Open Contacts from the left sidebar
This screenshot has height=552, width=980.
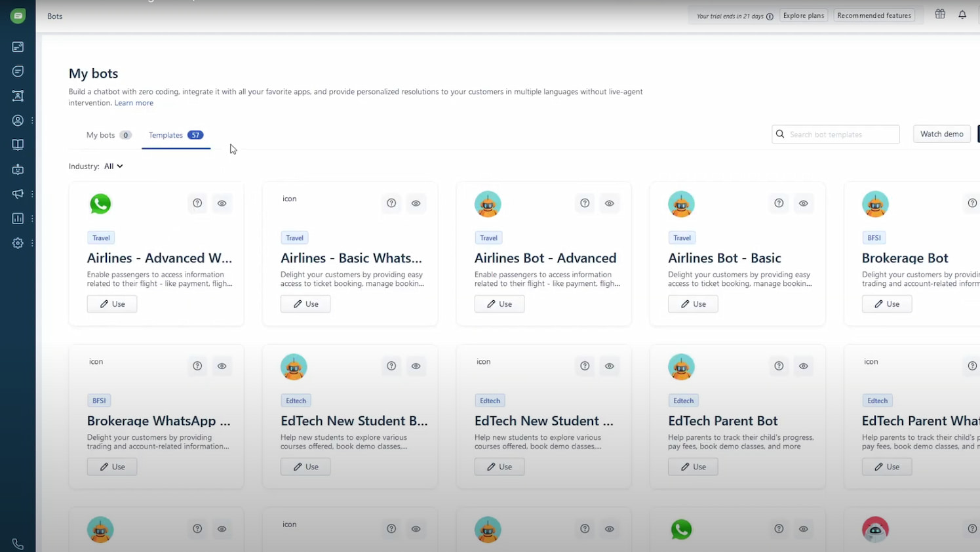pyautogui.click(x=18, y=120)
